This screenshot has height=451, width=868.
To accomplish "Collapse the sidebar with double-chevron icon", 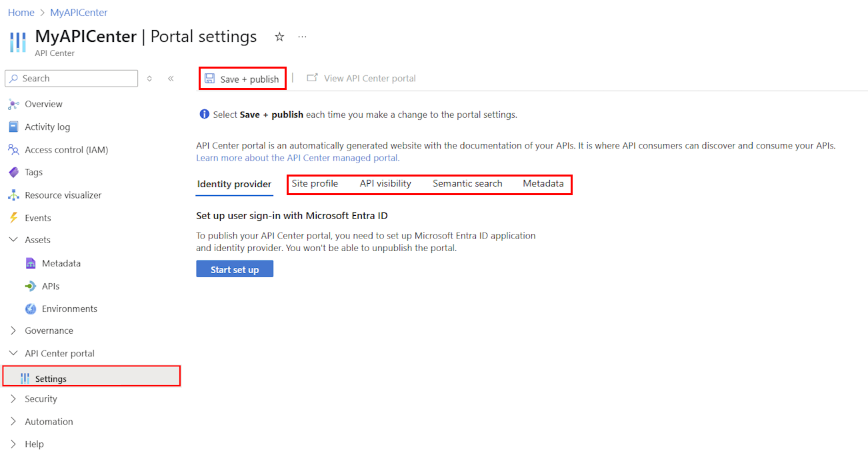I will coord(171,79).
